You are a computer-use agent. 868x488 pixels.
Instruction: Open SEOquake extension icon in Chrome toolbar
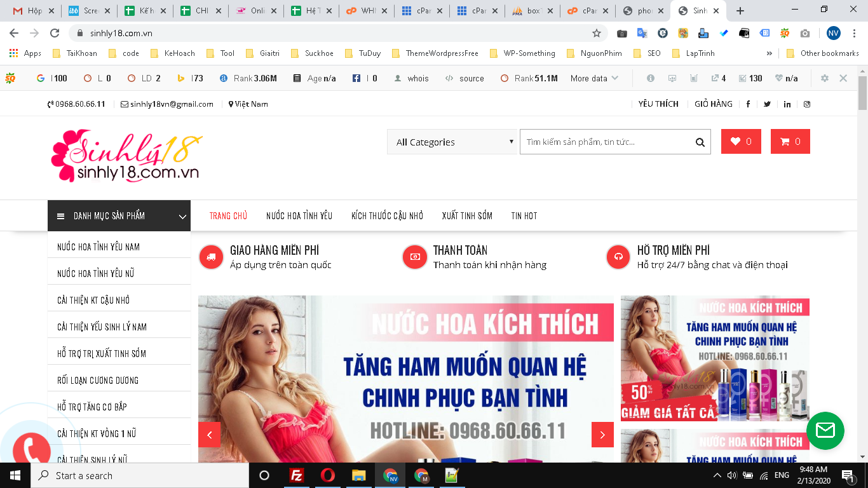point(785,33)
